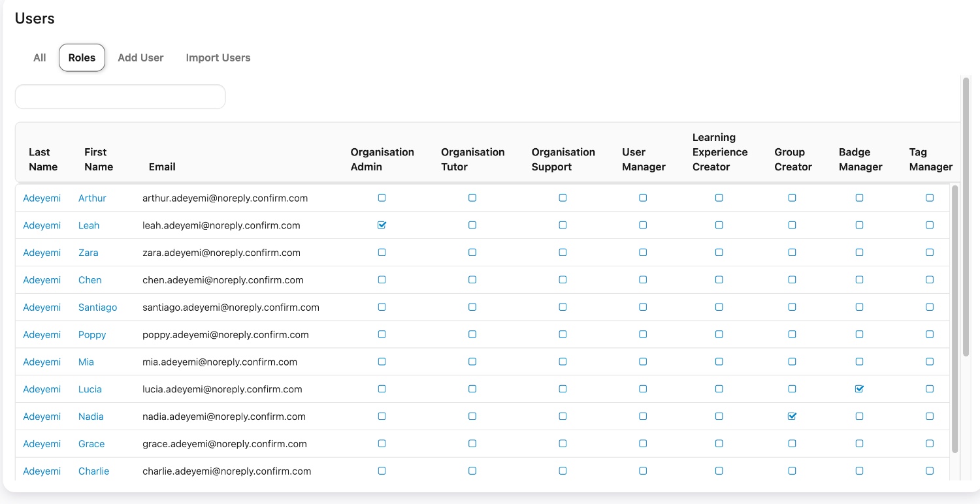
Task: Uncheck Badge Manager for Lucia Adeyemi
Action: [x=860, y=389]
